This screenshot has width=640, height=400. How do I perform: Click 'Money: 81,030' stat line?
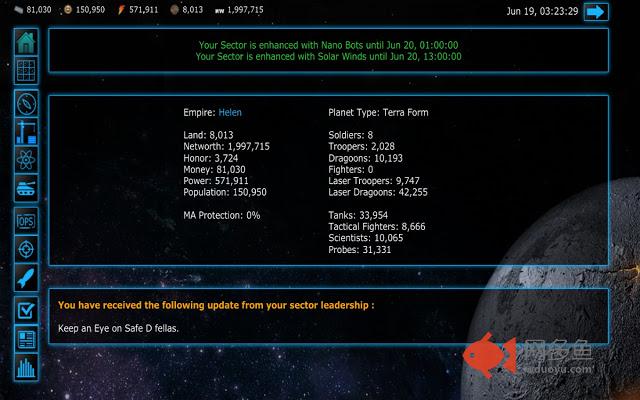pos(214,169)
